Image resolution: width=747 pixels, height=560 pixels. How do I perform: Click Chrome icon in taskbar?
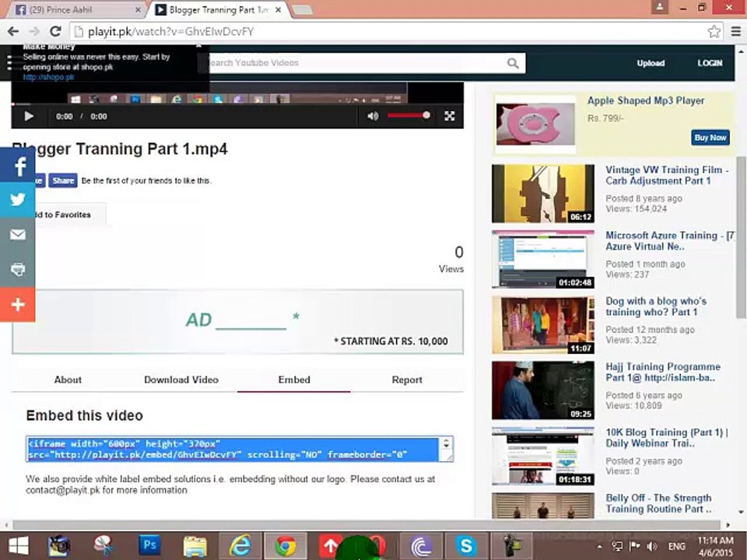point(286,546)
